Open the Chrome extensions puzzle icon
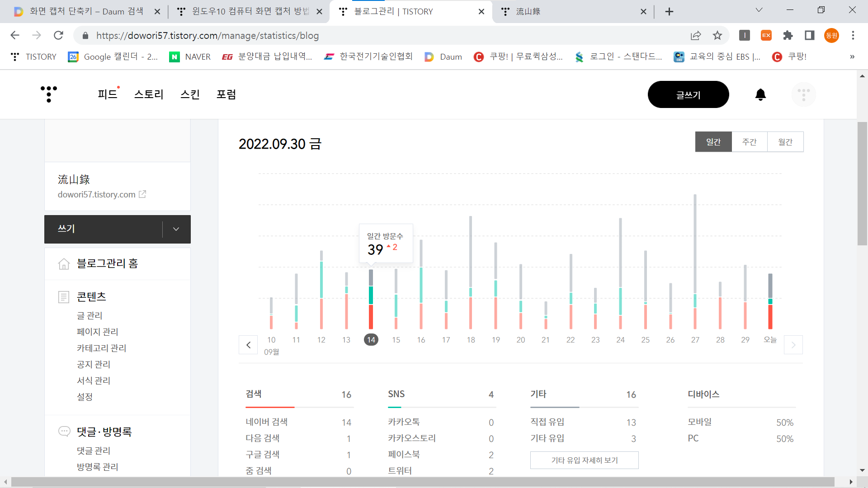 (788, 35)
